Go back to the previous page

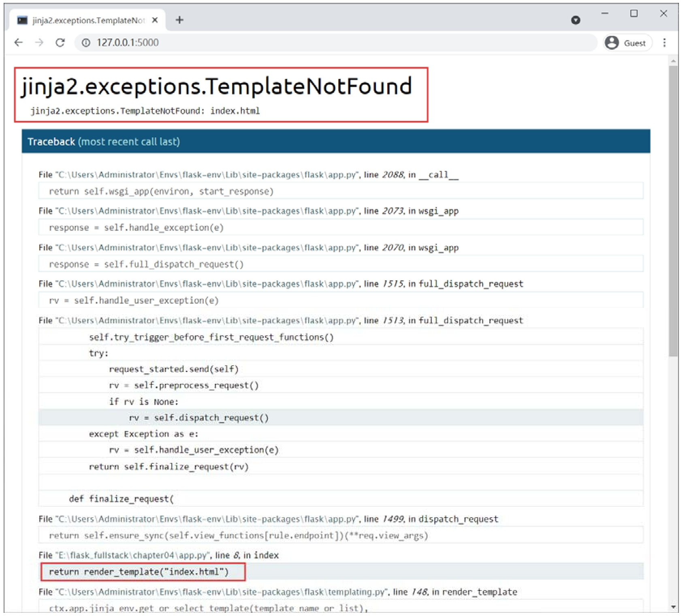point(19,43)
